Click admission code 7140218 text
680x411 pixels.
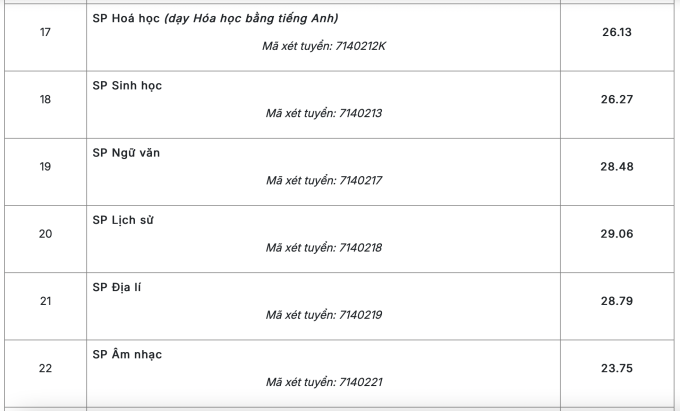coord(324,248)
